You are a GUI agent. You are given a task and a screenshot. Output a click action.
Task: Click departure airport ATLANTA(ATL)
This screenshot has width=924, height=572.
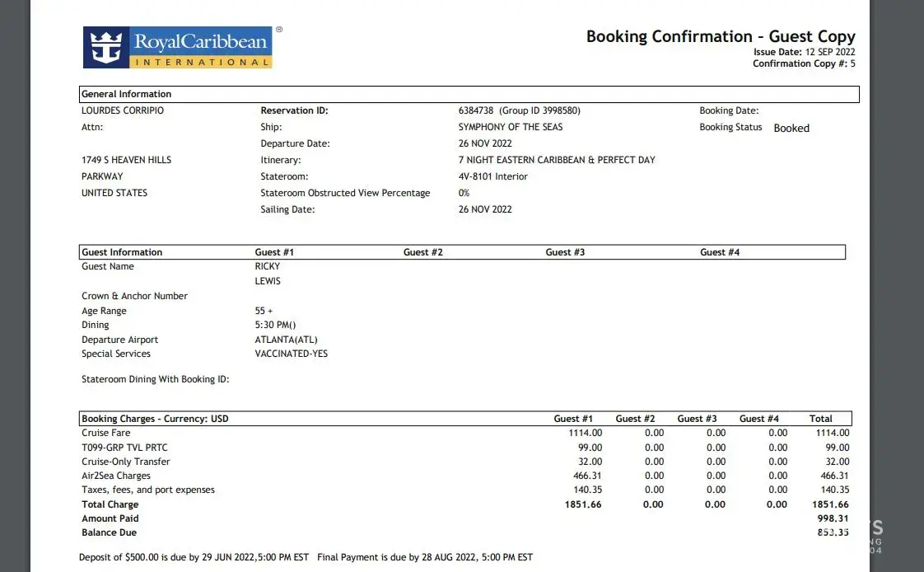click(286, 340)
